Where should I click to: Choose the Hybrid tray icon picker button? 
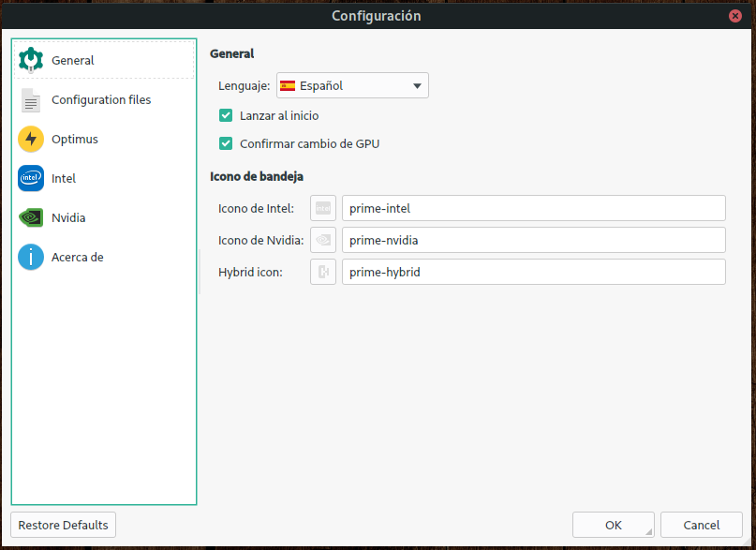pyautogui.click(x=323, y=272)
